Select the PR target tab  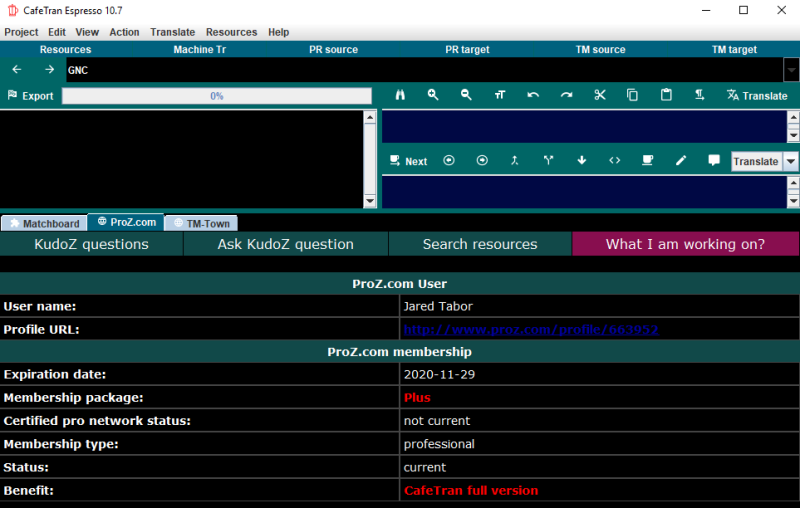(x=467, y=49)
